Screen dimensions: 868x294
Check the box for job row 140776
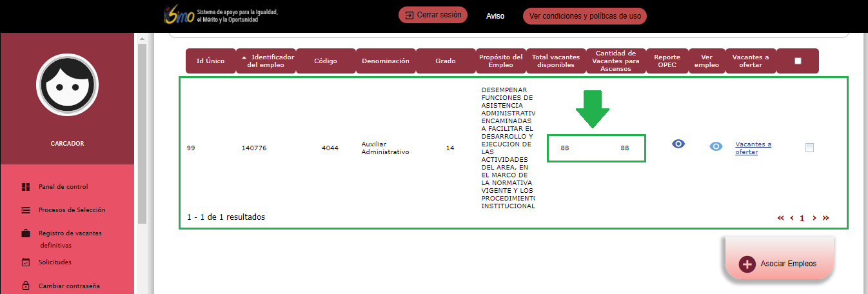(809, 148)
